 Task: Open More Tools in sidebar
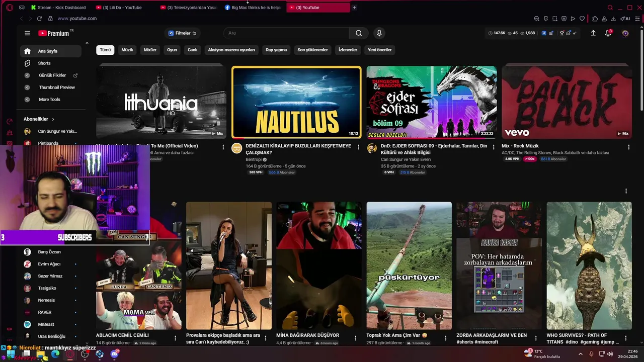(50, 100)
